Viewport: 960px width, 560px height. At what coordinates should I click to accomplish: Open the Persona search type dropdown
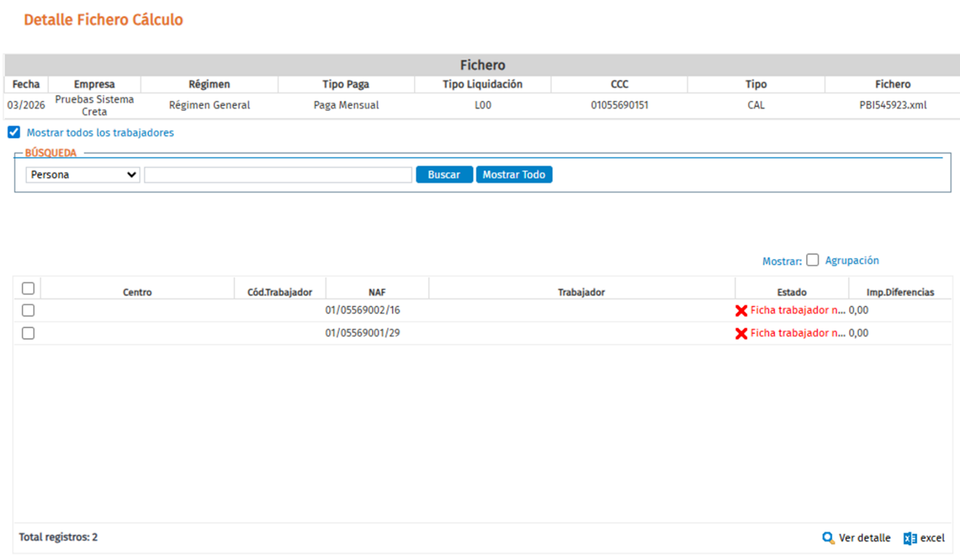tap(83, 174)
